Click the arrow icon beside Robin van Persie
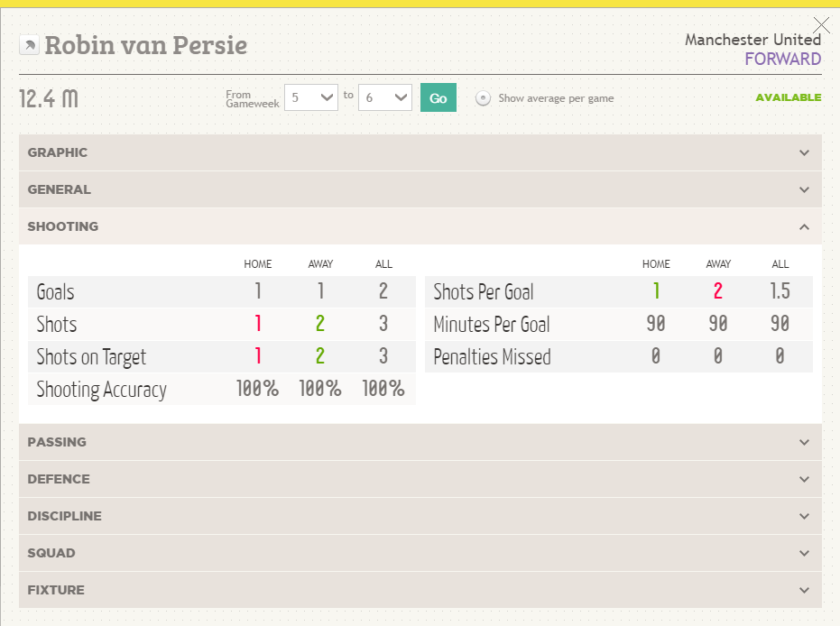840x626 pixels. tap(30, 45)
